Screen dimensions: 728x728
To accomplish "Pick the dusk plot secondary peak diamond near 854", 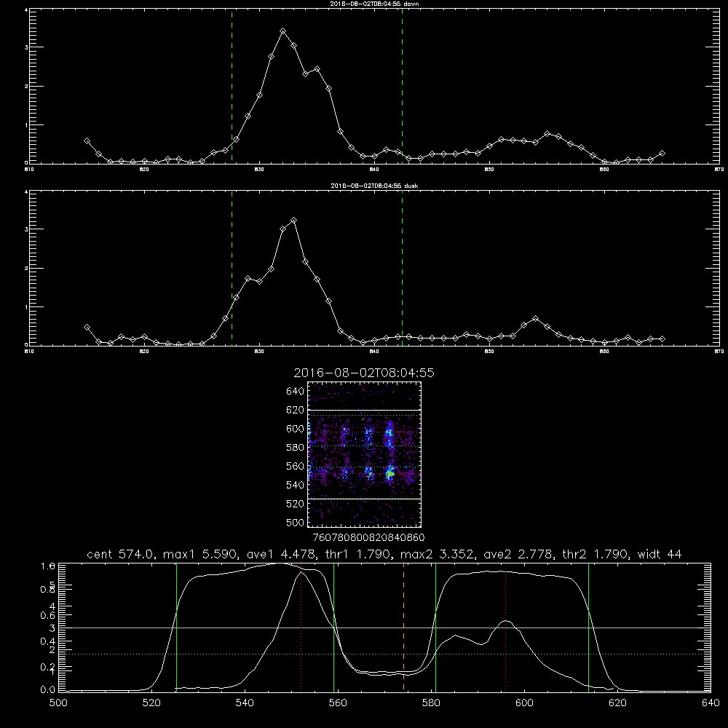I will 535,319.
